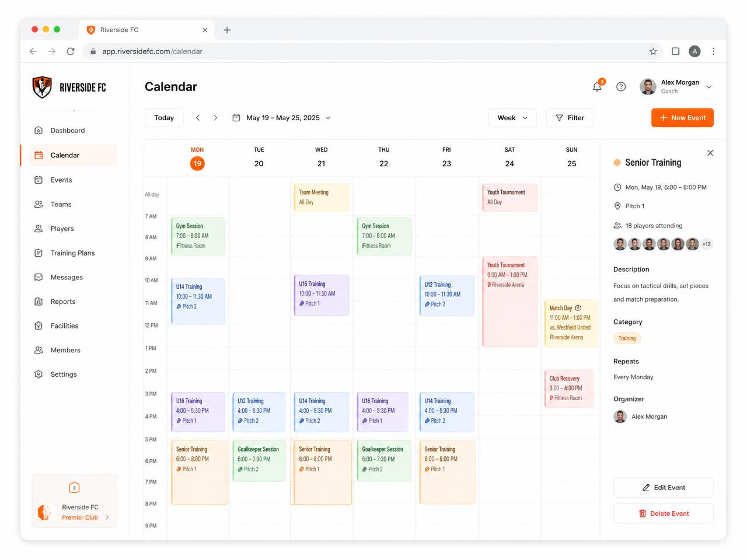Viewport: 747px width, 560px height.
Task: Open the notifications bell
Action: click(x=597, y=86)
